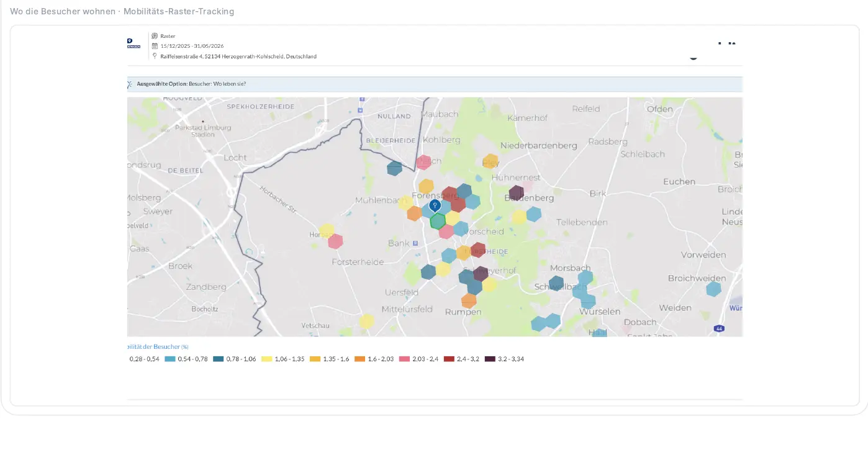
Task: Click the orange-yellow hexagon at Pley
Action: [491, 161]
